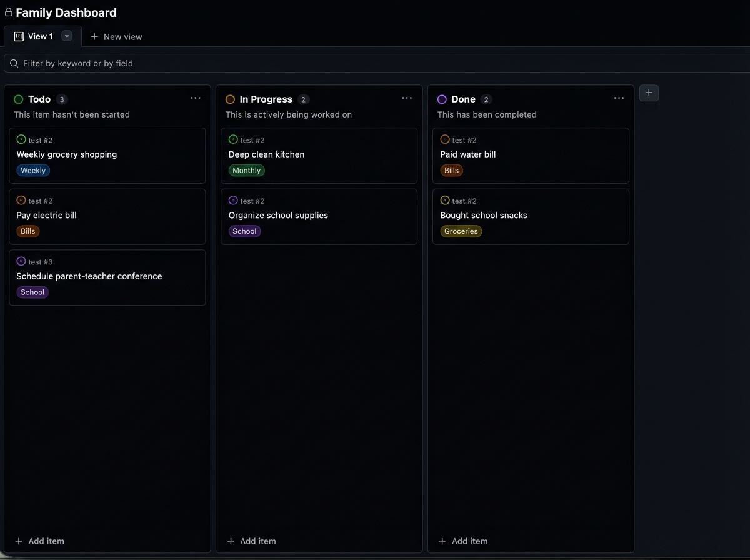
Task: Open the Schedule parent-teacher conference card
Action: (89, 276)
